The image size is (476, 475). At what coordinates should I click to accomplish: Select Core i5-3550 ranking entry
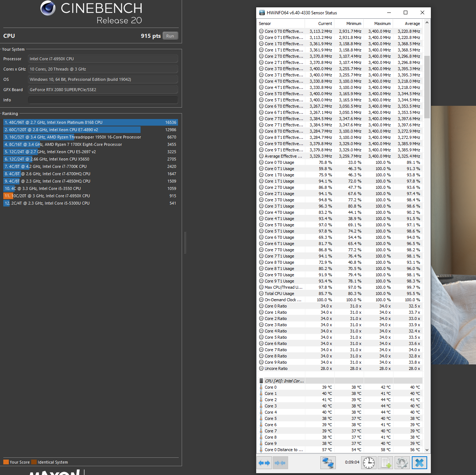pyautogui.click(x=91, y=188)
